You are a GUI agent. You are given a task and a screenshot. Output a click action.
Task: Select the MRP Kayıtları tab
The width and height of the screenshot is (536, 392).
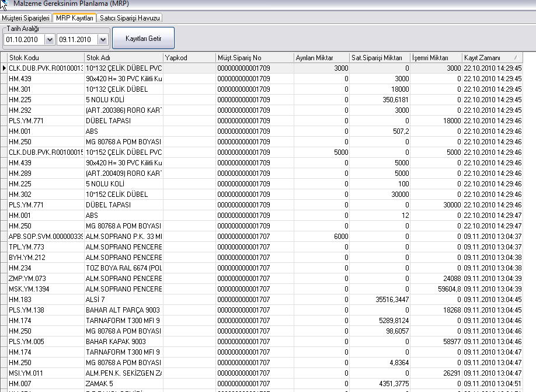74,18
